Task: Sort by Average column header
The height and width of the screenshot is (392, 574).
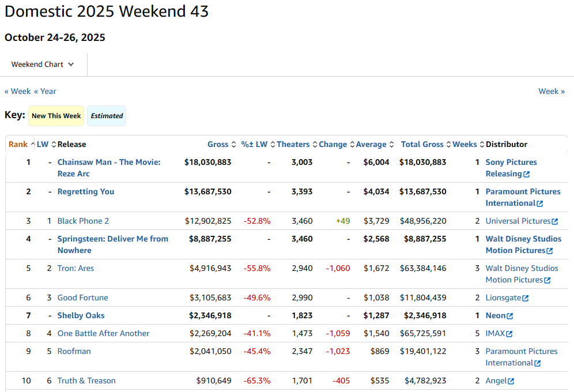Action: (371, 145)
